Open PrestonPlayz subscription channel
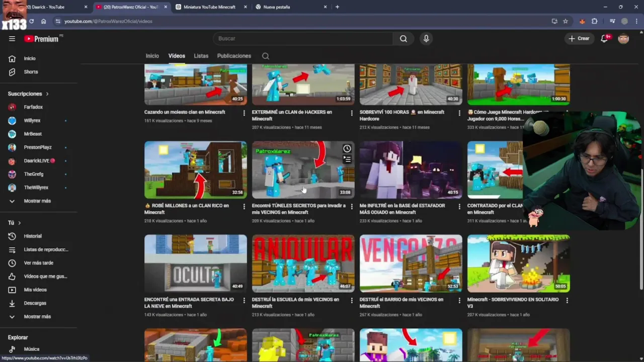Image resolution: width=644 pixels, height=362 pixels. 39,147
